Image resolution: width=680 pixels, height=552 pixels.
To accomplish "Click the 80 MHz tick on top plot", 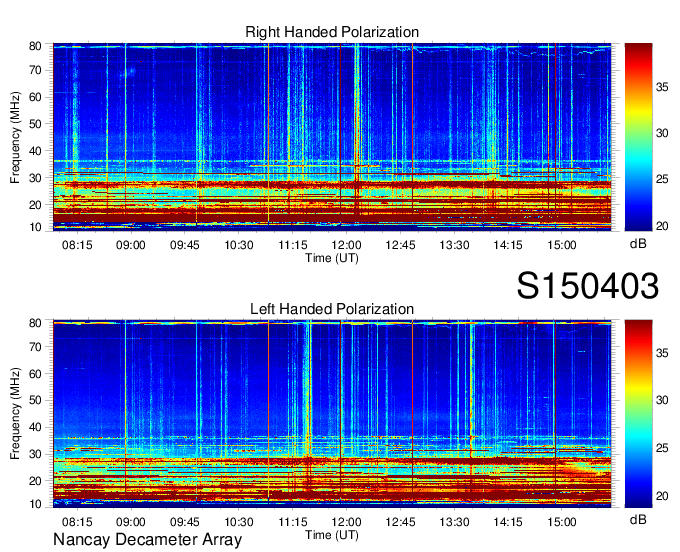I will [35, 46].
